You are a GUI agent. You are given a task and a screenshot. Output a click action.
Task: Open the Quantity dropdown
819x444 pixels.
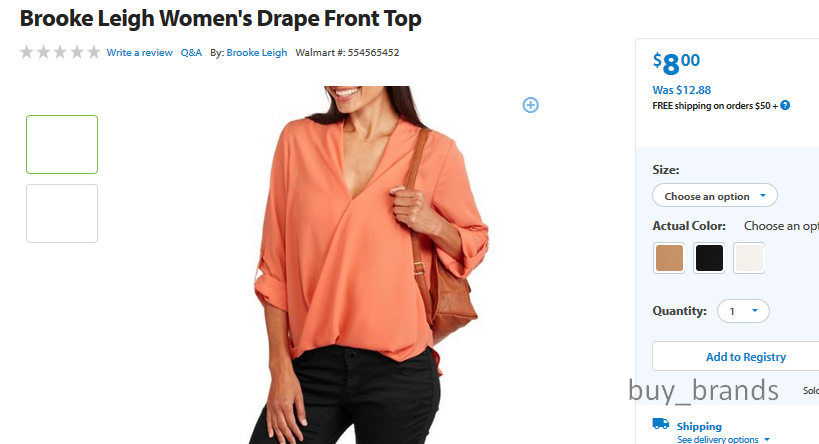click(743, 311)
